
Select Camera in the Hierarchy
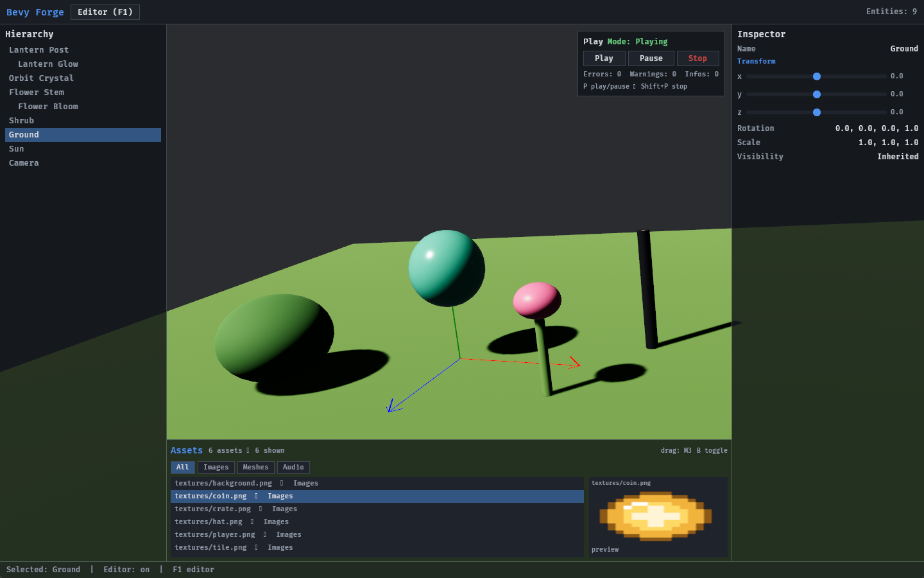pos(83,163)
